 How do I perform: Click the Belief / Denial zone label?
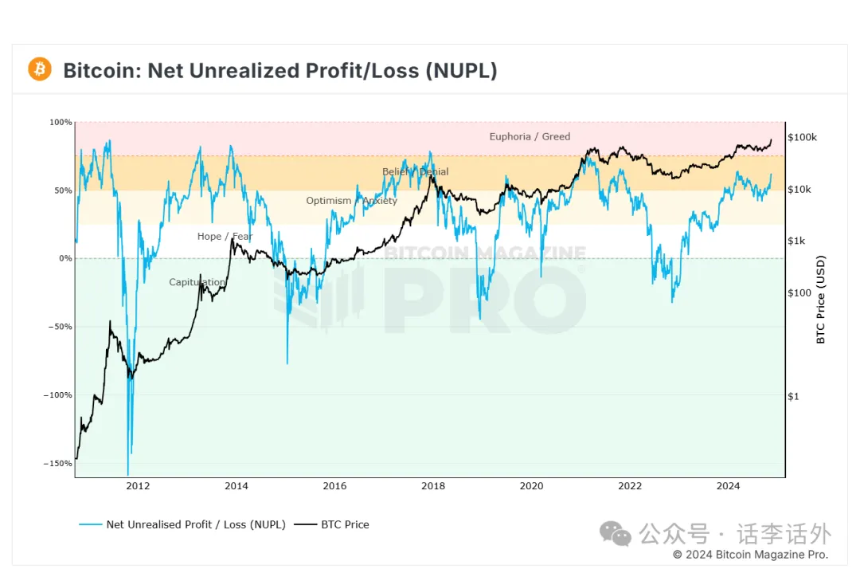pos(415,172)
